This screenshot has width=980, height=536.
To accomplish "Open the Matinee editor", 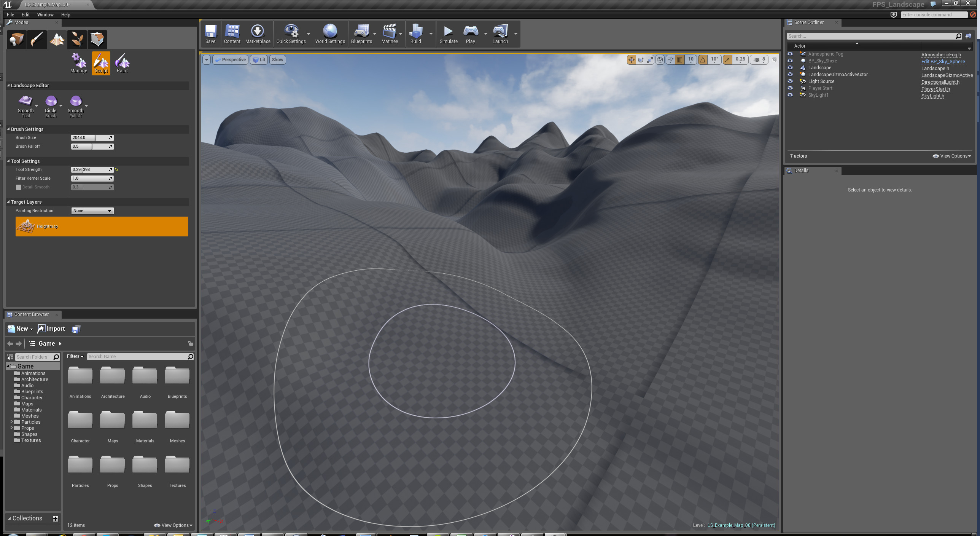I will [389, 33].
